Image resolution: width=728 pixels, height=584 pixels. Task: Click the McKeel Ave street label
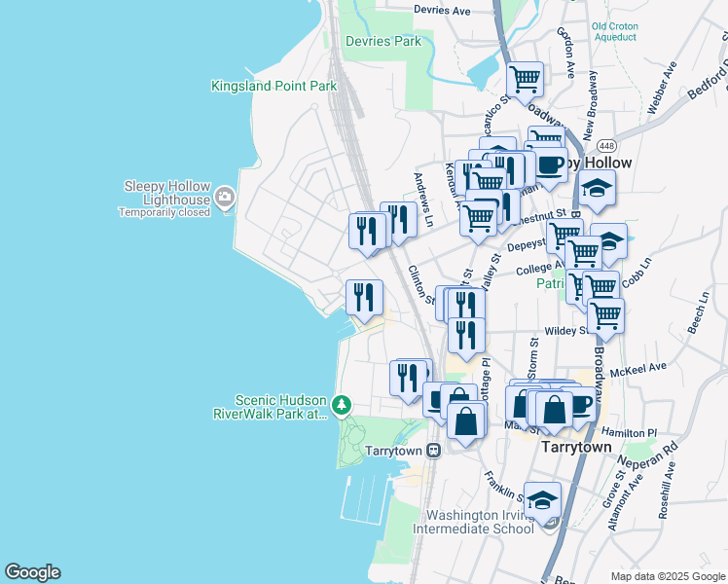[x=638, y=370]
